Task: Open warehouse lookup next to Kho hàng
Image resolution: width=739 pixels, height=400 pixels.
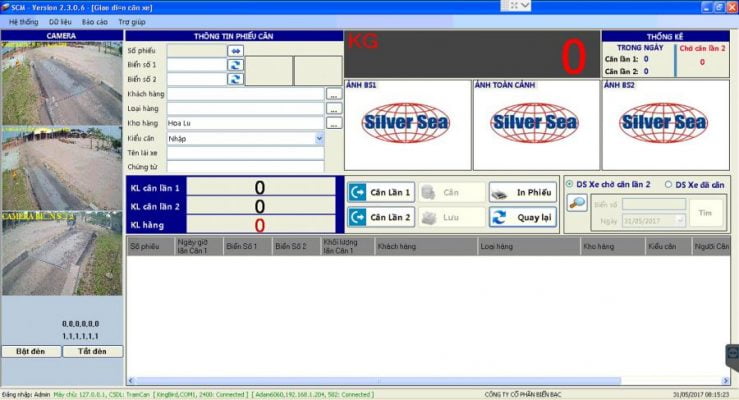Action: click(334, 123)
